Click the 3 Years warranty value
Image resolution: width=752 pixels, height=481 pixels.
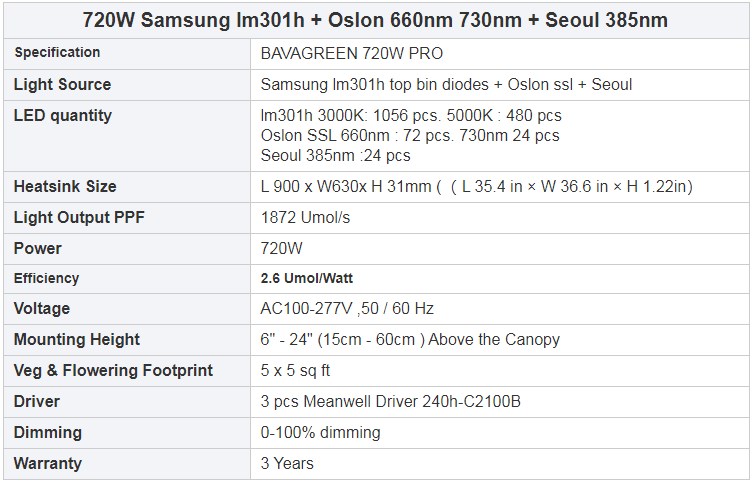point(287,463)
